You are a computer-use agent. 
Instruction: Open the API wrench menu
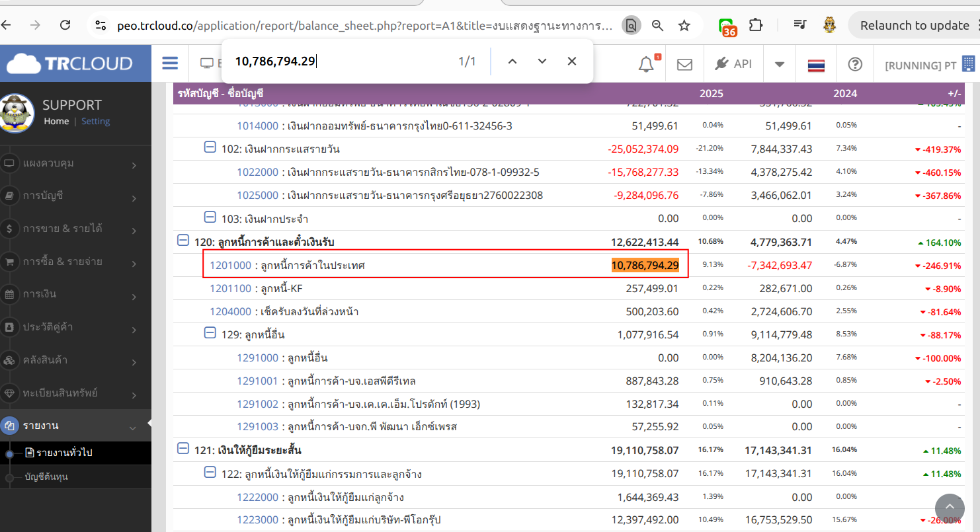[733, 64]
